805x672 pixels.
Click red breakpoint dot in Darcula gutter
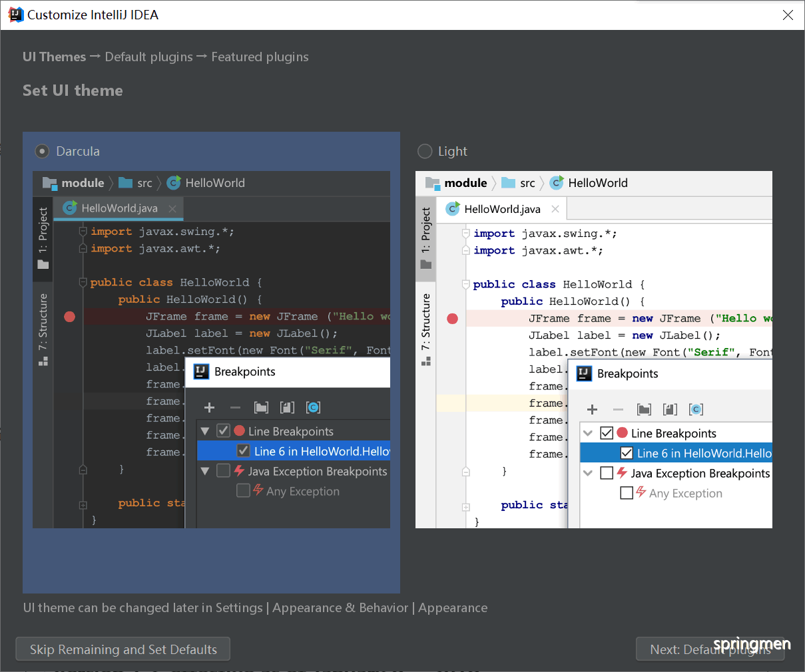pyautogui.click(x=69, y=317)
